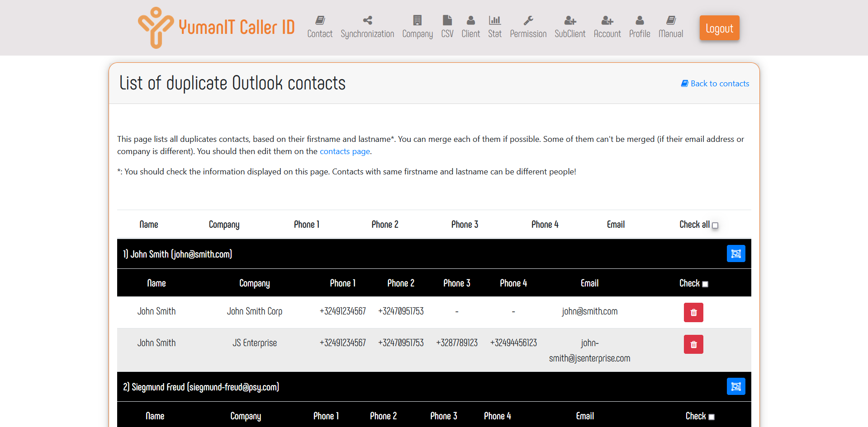868x427 pixels.
Task: Select phone number +32494456123
Action: [513, 343]
